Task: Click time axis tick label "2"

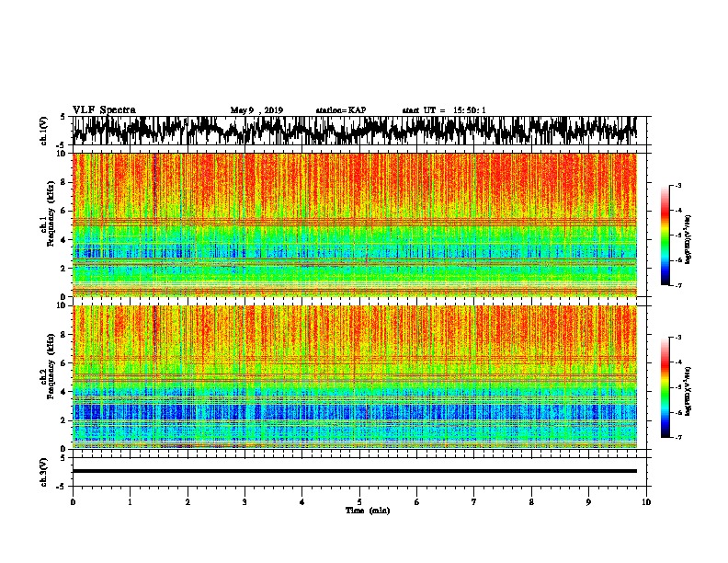Action: (x=188, y=502)
